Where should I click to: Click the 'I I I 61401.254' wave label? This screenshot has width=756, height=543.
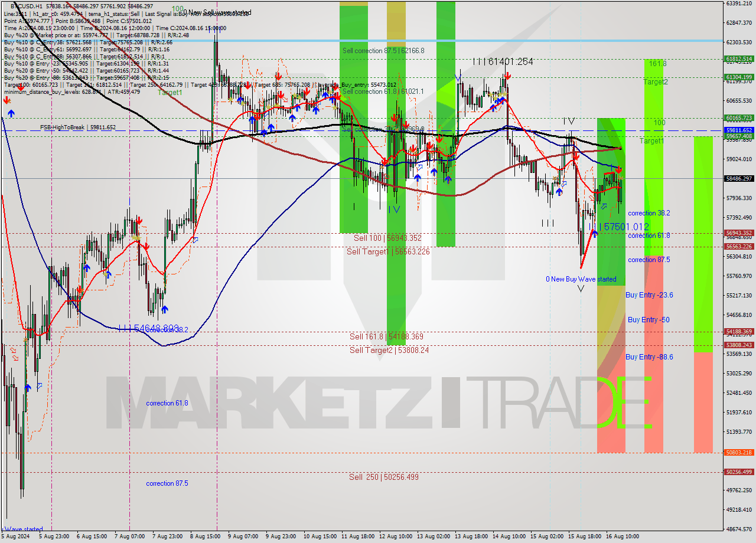pyautogui.click(x=503, y=61)
